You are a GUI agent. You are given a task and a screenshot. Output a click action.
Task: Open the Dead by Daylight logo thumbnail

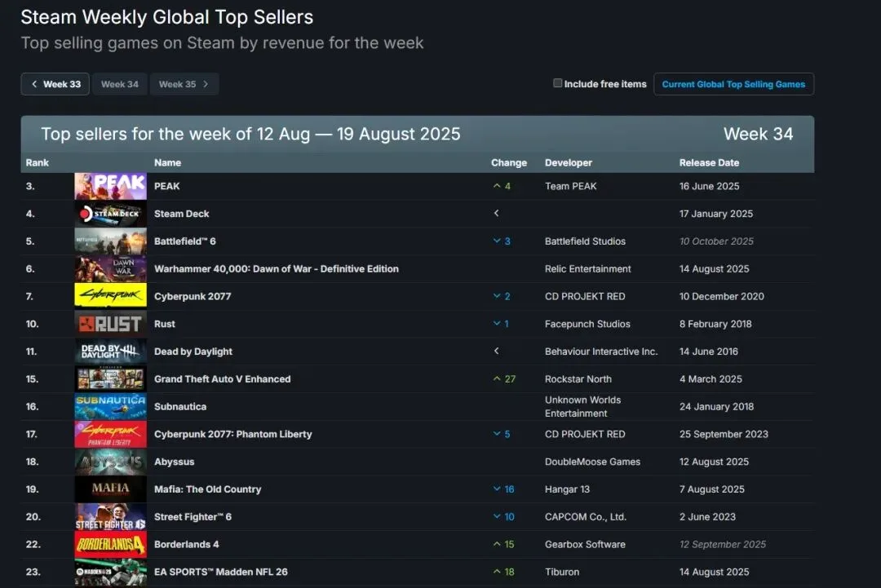(x=110, y=351)
